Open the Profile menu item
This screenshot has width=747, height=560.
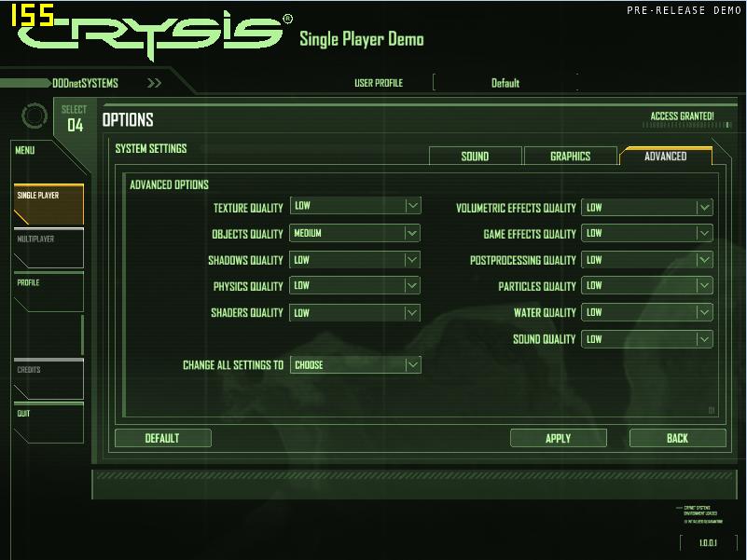point(48,292)
